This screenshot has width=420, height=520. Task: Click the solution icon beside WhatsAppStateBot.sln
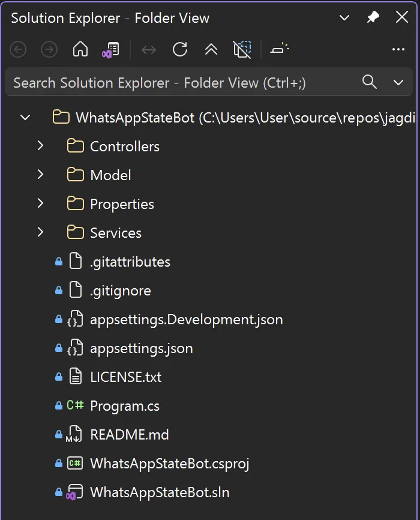coord(74,492)
